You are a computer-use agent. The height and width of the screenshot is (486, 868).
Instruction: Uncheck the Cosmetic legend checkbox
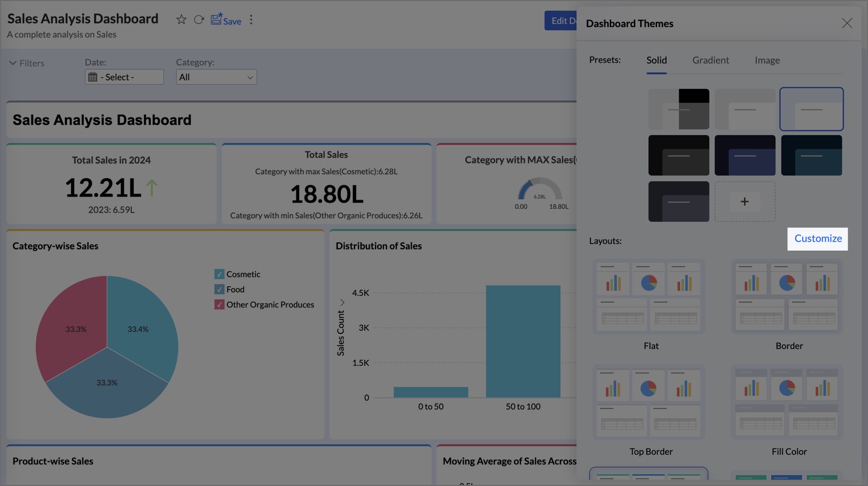[219, 274]
